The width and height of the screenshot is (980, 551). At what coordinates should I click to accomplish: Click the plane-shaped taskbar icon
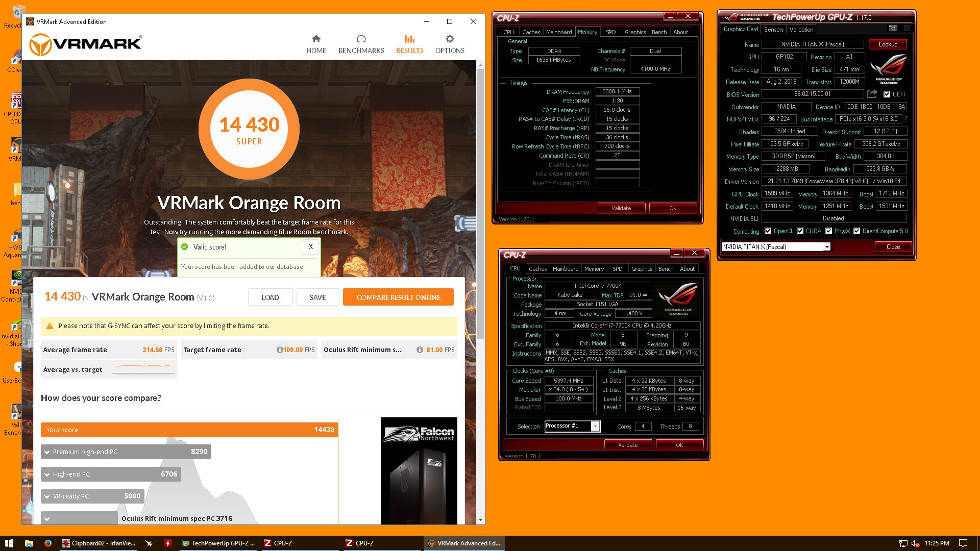point(149,543)
